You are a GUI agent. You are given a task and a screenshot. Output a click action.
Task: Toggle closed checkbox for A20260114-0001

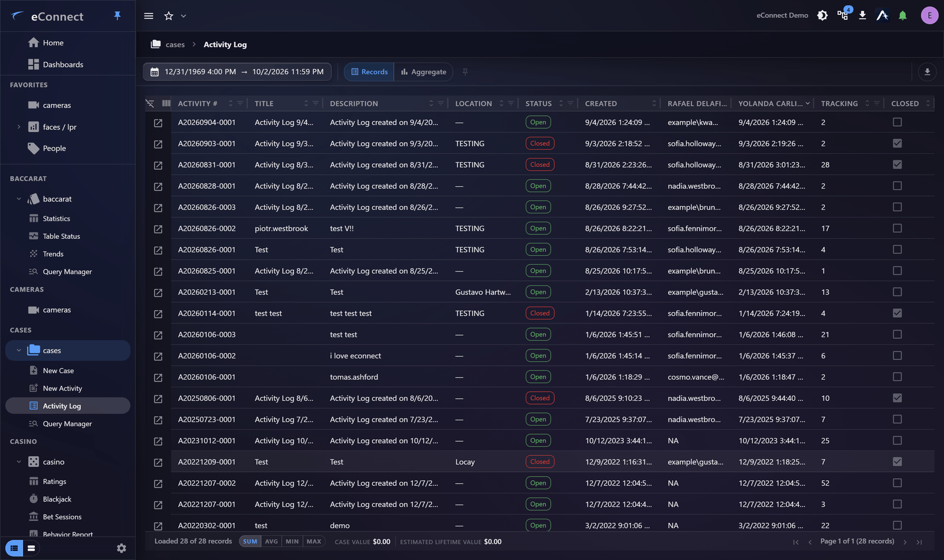[x=897, y=313]
